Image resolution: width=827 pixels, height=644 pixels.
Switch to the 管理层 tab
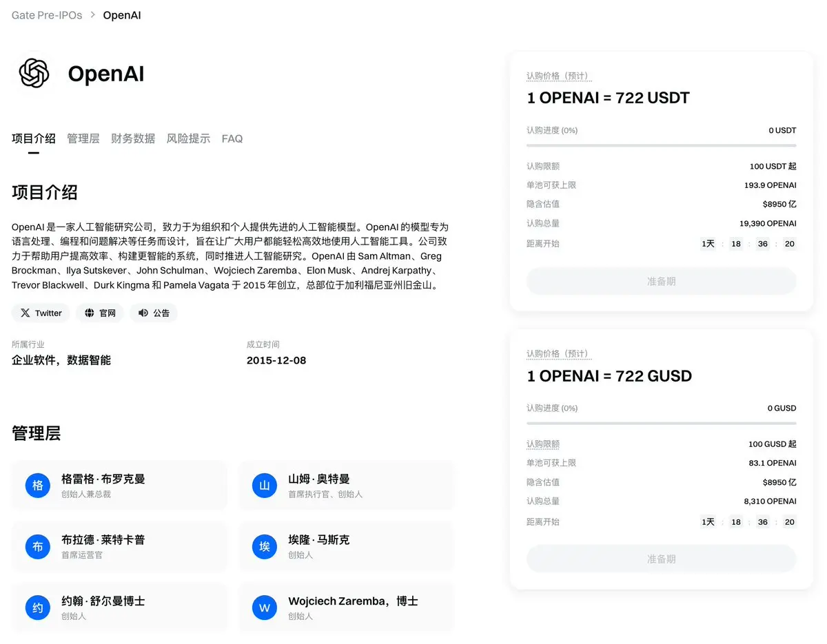click(83, 138)
